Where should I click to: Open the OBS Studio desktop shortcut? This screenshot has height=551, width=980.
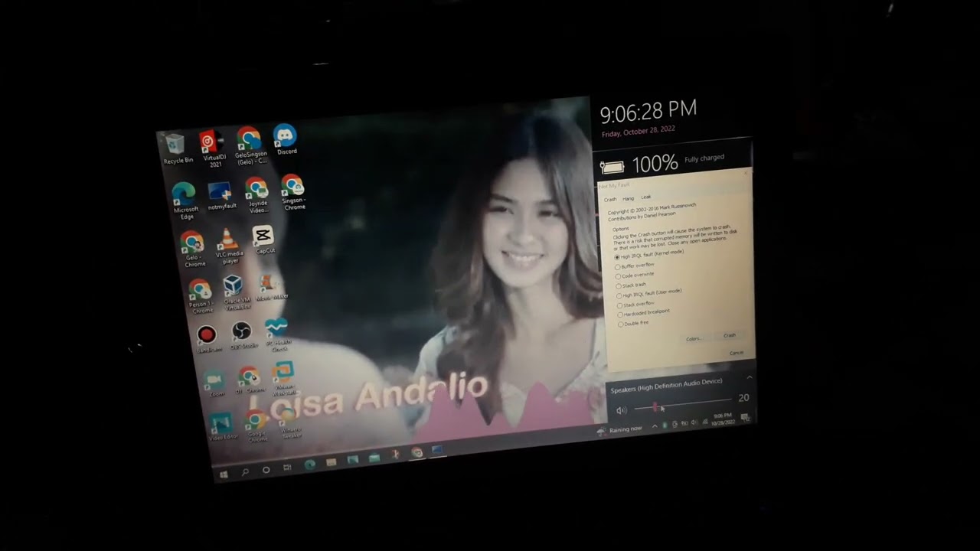click(x=242, y=336)
